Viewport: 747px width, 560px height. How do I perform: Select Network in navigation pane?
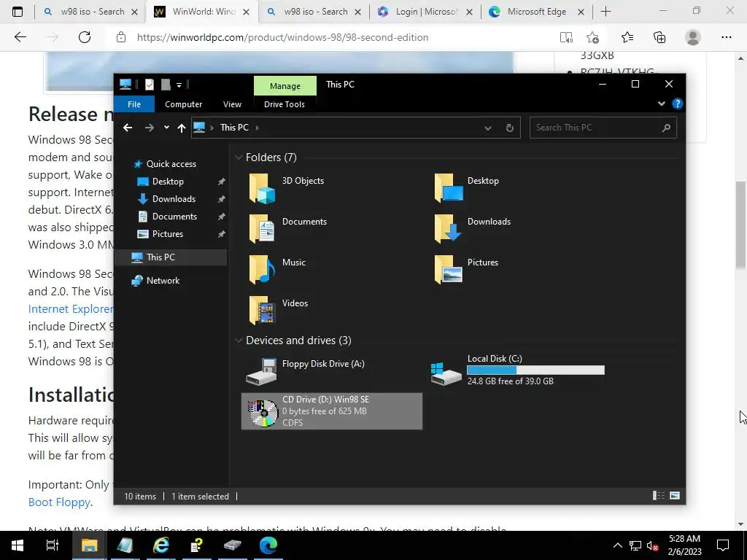[163, 281]
